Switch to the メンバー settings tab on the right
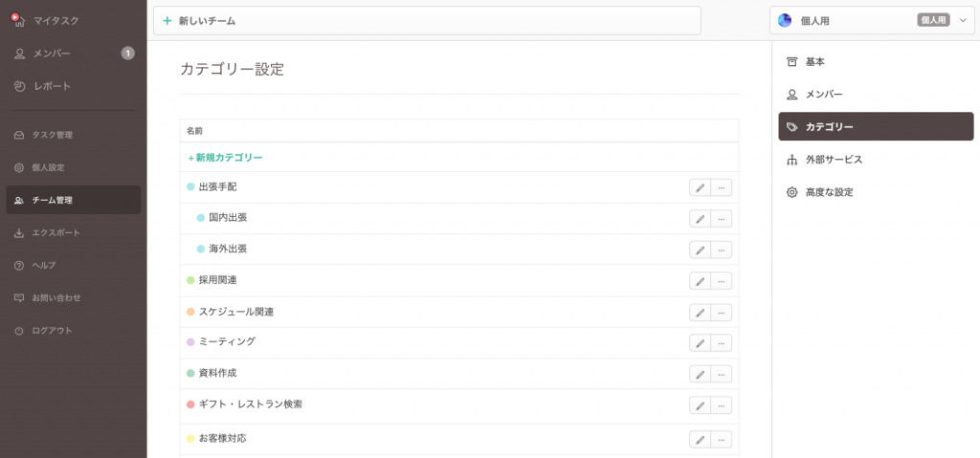 823,95
